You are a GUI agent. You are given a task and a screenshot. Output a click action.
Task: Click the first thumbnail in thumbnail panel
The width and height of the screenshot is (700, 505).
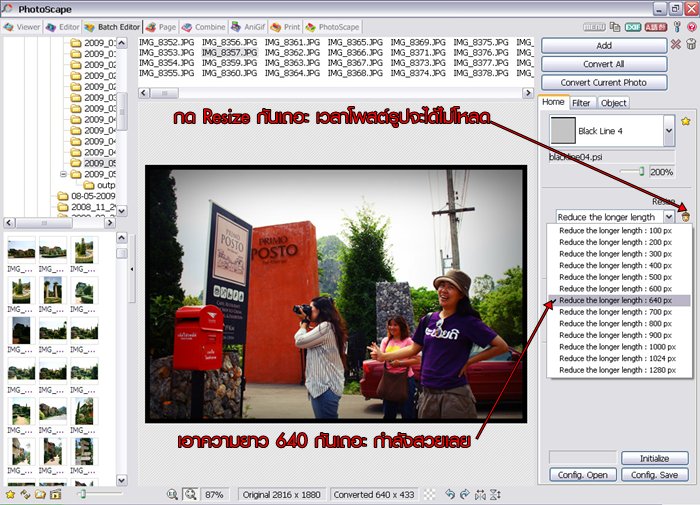[x=21, y=250]
